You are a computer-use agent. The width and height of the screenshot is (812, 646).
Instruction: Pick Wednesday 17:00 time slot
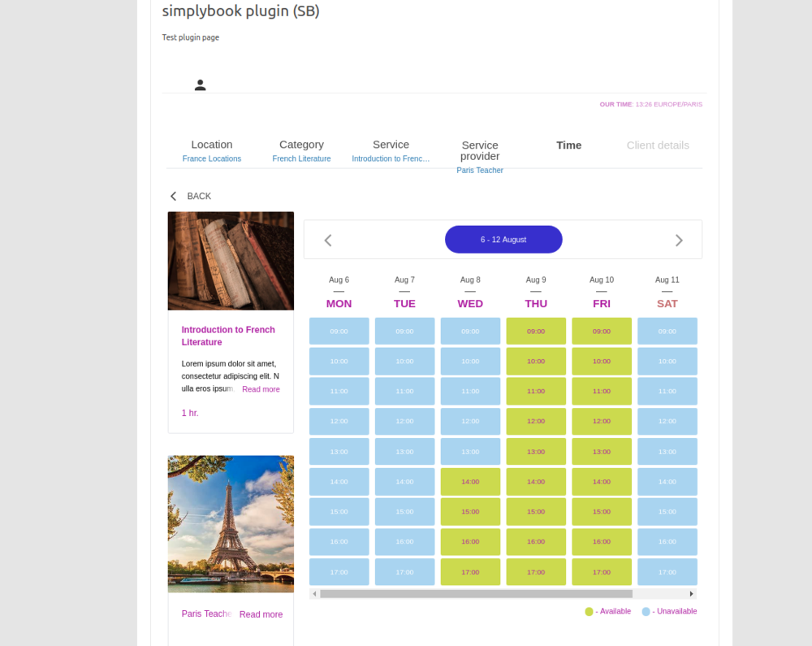coord(470,572)
